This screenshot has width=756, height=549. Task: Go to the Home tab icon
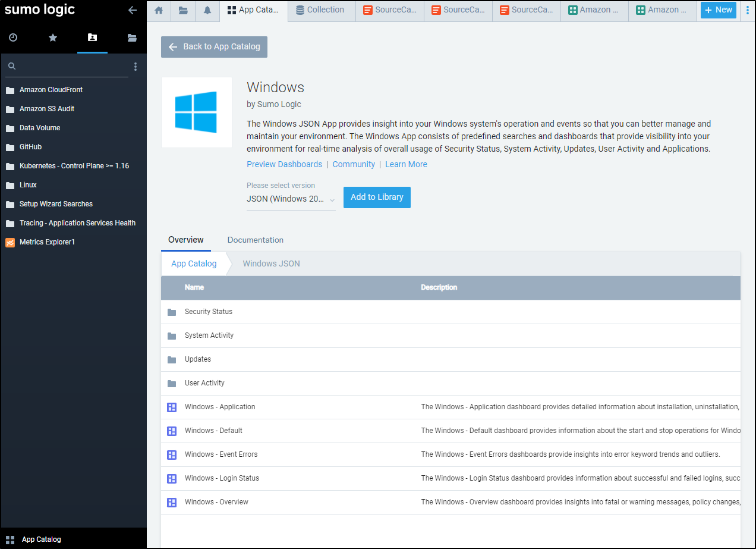click(x=159, y=10)
